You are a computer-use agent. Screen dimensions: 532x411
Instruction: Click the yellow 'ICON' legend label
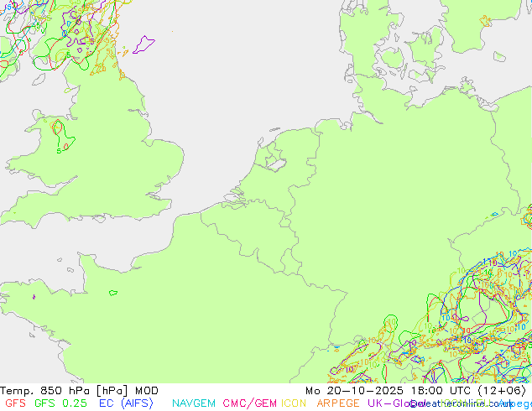click(294, 403)
